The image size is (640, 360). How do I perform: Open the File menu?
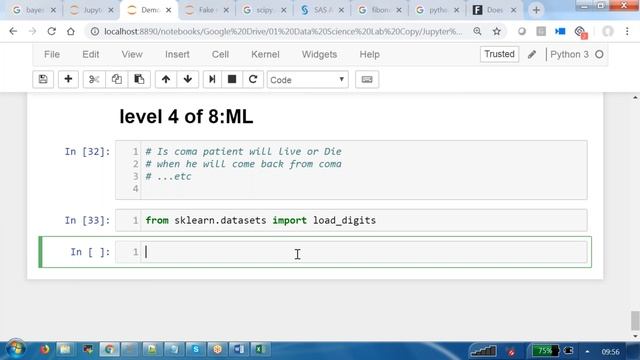pyautogui.click(x=52, y=54)
